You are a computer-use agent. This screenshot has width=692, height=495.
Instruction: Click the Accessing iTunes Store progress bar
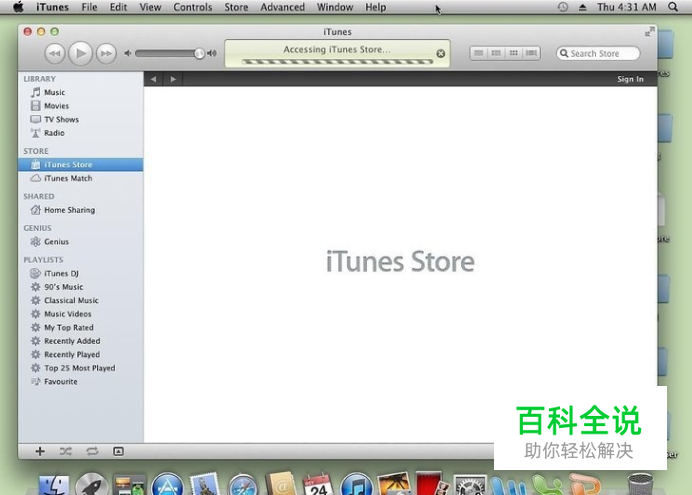[x=338, y=62]
